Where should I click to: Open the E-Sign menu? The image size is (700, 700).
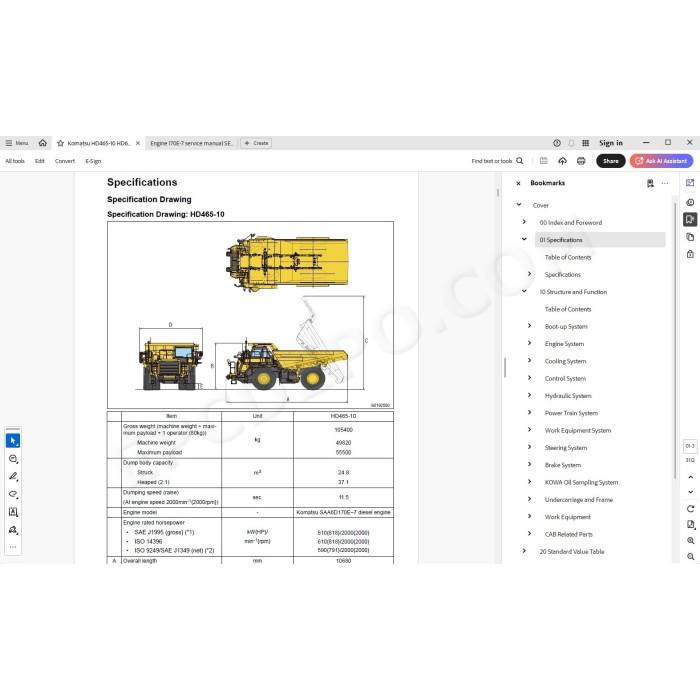point(93,161)
